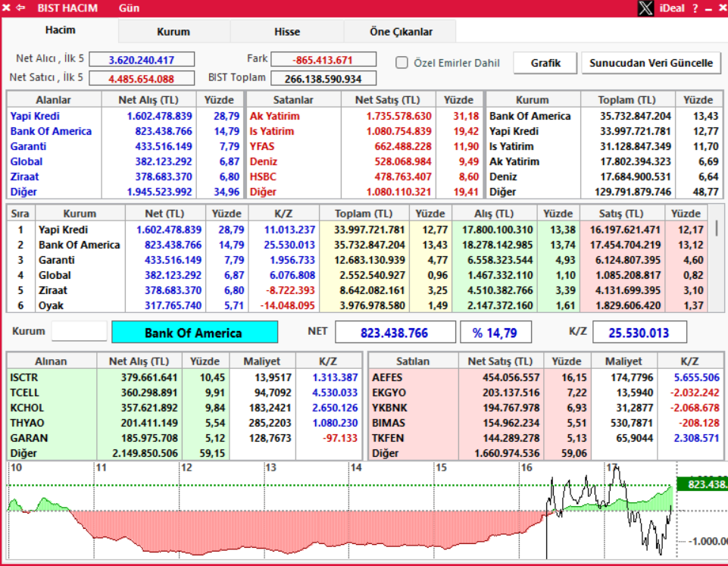Open the help question mark icon
Image resolution: width=728 pixels, height=566 pixels.
[695, 8]
